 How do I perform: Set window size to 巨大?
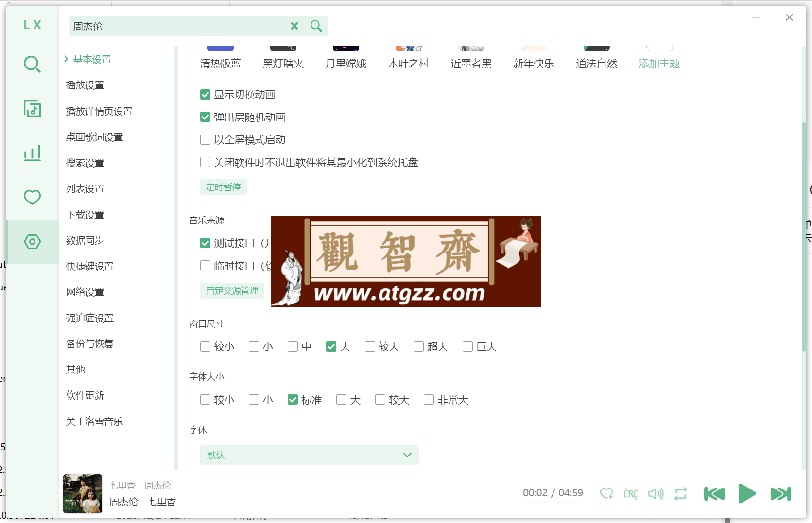[467, 346]
